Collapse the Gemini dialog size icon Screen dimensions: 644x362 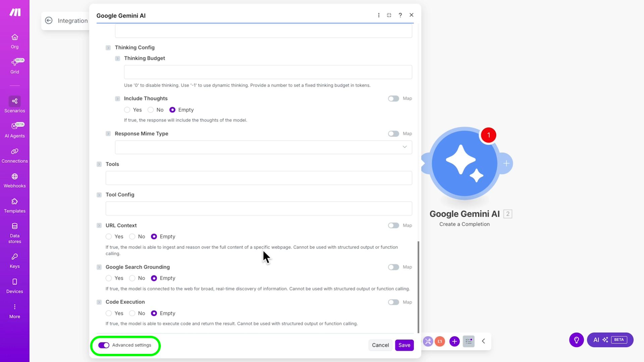tap(389, 15)
